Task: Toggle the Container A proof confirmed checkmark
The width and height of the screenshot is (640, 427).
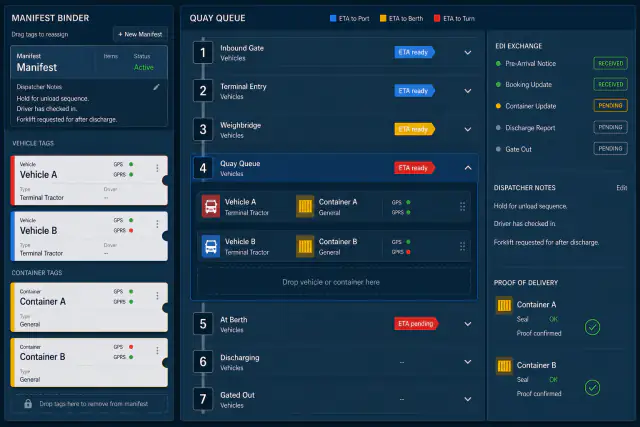Action: click(x=592, y=327)
